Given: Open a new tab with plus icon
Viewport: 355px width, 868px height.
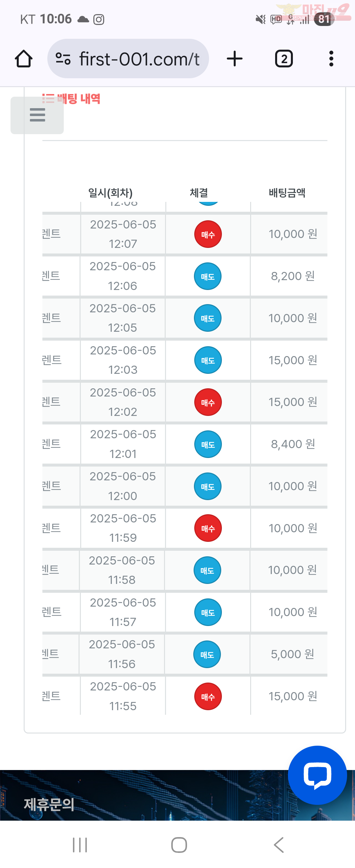Looking at the screenshot, I should coord(235,59).
